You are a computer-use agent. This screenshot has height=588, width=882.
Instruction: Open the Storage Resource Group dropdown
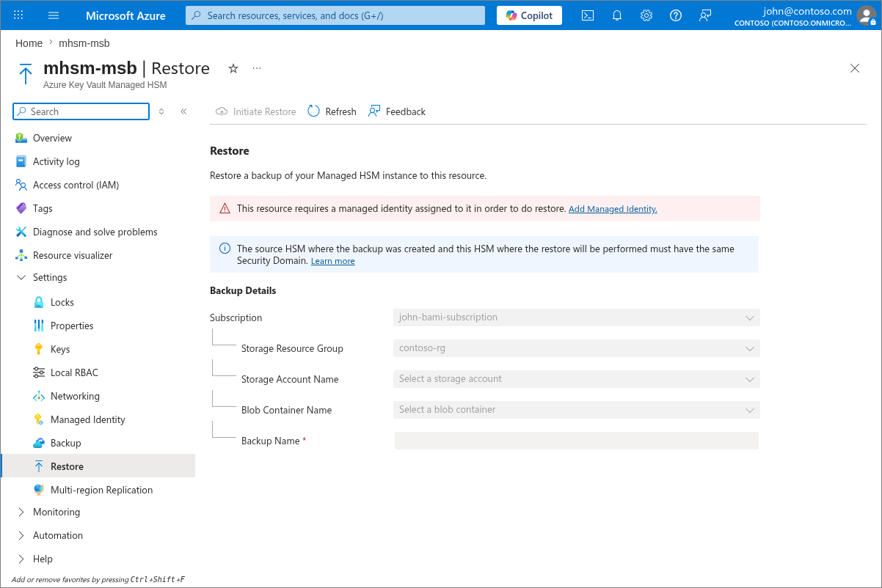(576, 348)
